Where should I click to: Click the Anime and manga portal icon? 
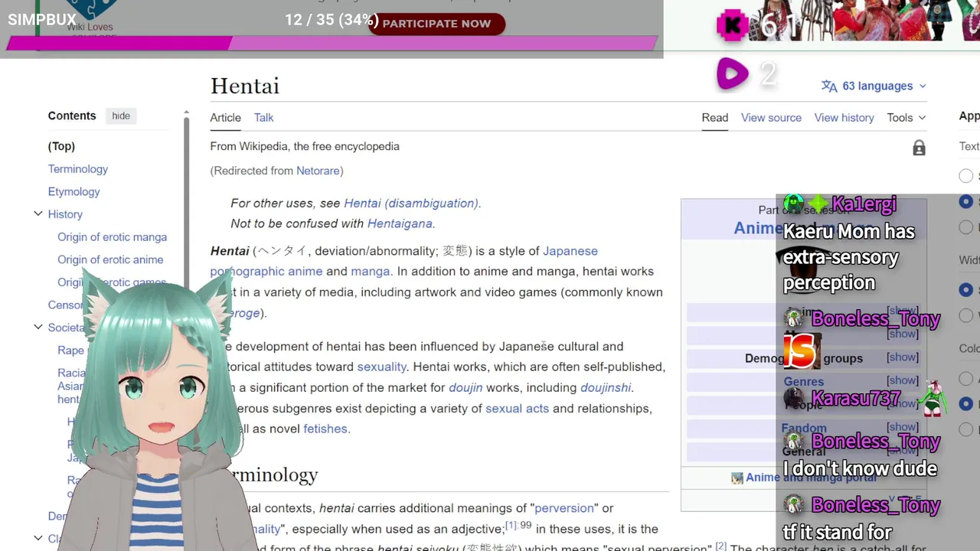(x=737, y=478)
